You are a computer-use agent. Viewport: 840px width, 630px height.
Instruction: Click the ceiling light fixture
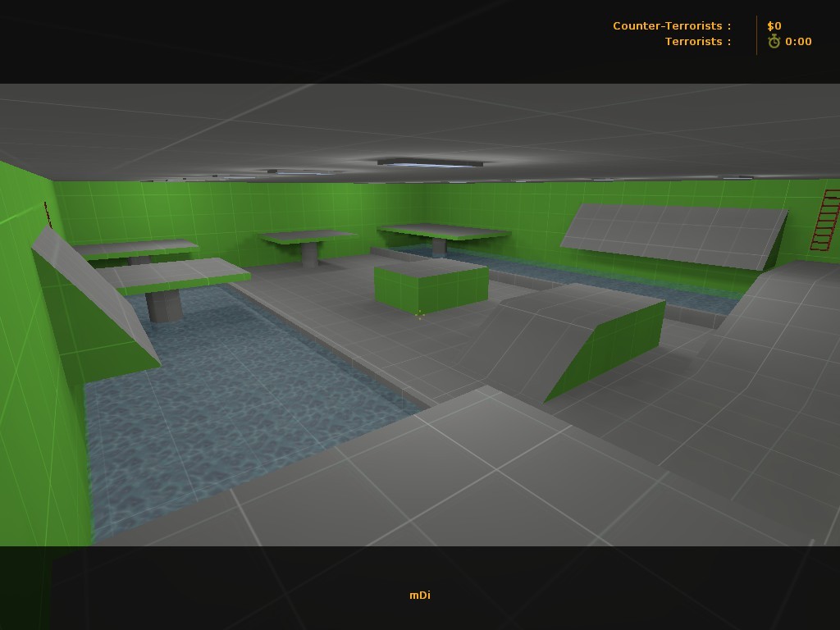tap(430, 163)
